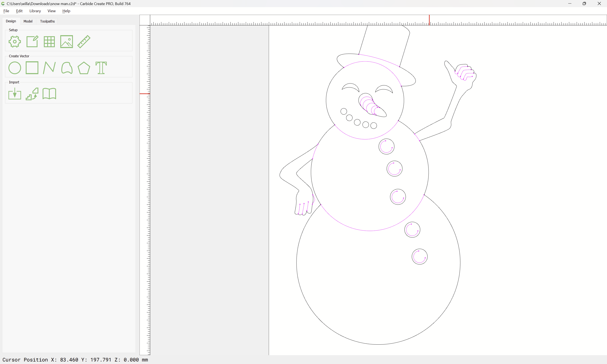Select the Rectangle vector tool
607x364 pixels.
tap(32, 68)
